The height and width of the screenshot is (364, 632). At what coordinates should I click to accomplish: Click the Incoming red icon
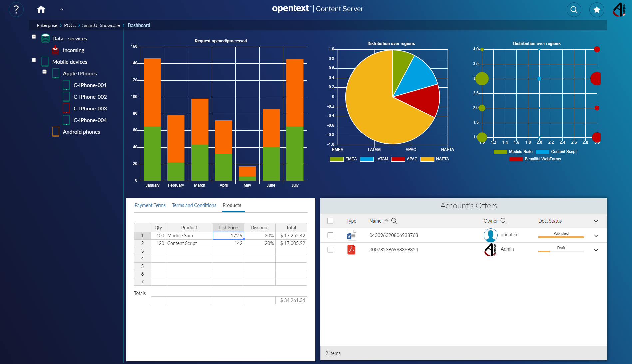coord(55,50)
